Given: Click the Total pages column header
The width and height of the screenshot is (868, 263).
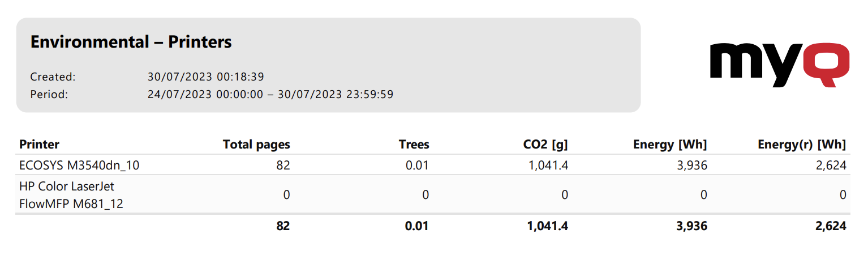Looking at the screenshot, I should (256, 145).
